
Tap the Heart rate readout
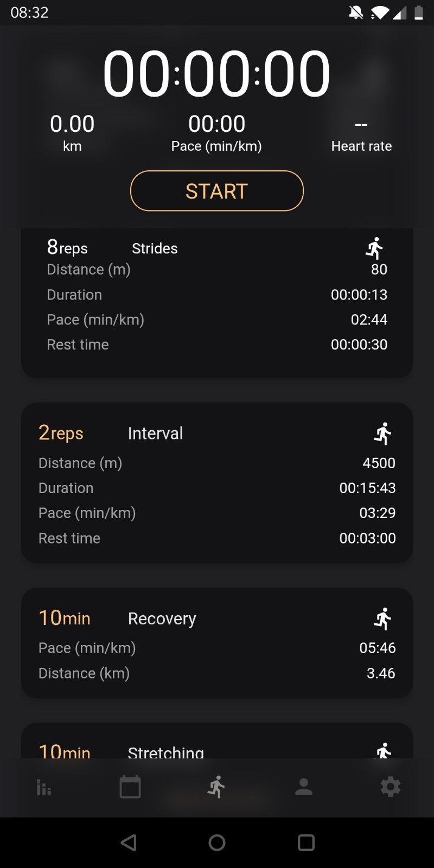pyautogui.click(x=361, y=133)
